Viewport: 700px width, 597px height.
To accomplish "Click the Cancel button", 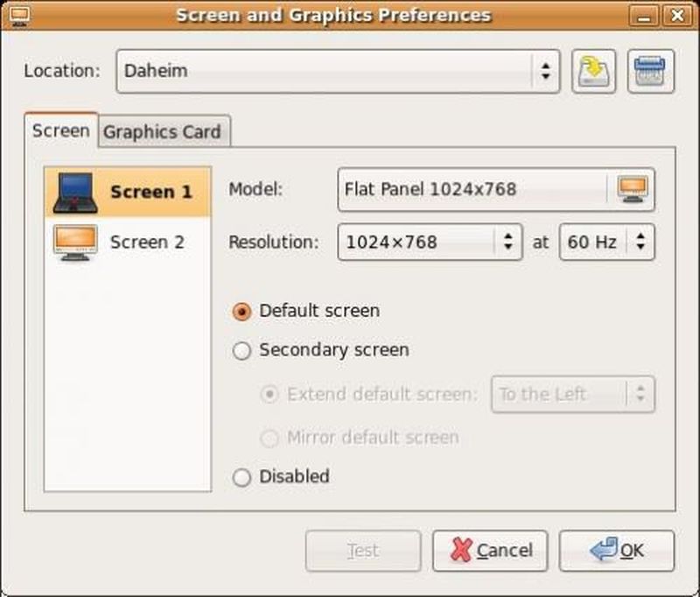I will point(490,551).
